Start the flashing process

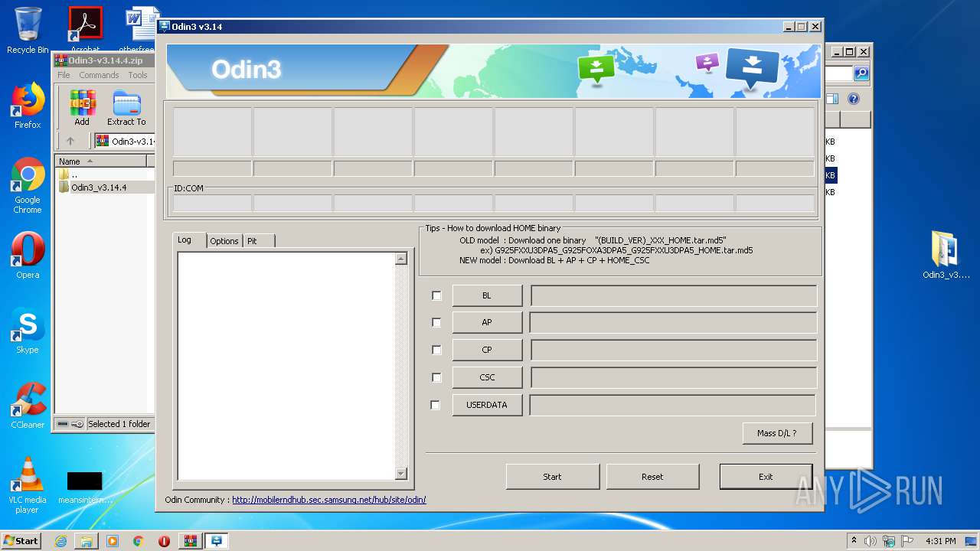click(552, 476)
